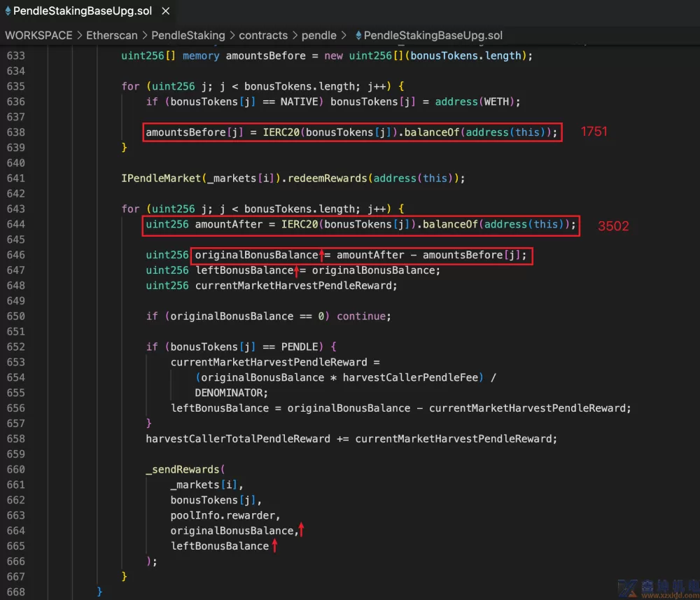Click 'continue' keyword on line 650
700x600 pixels.
click(361, 316)
